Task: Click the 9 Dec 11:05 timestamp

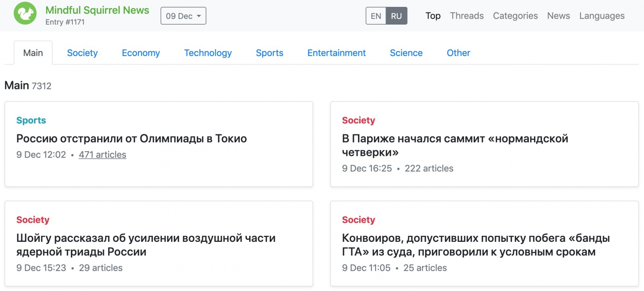Action: (x=366, y=268)
